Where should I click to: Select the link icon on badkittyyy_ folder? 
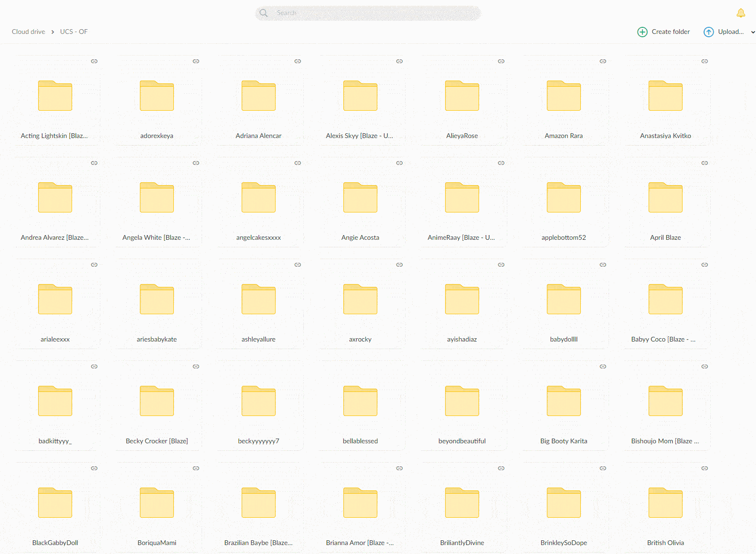94,367
